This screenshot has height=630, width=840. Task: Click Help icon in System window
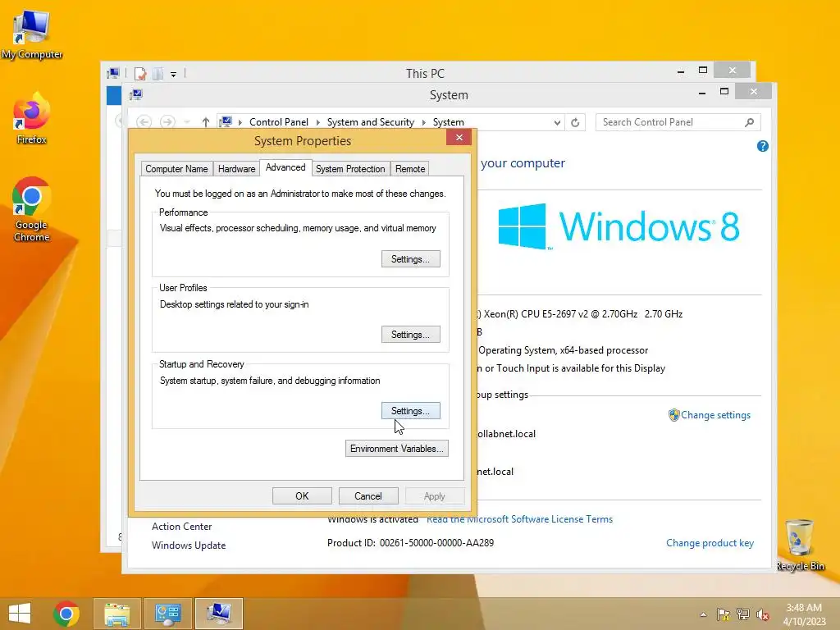pos(762,146)
